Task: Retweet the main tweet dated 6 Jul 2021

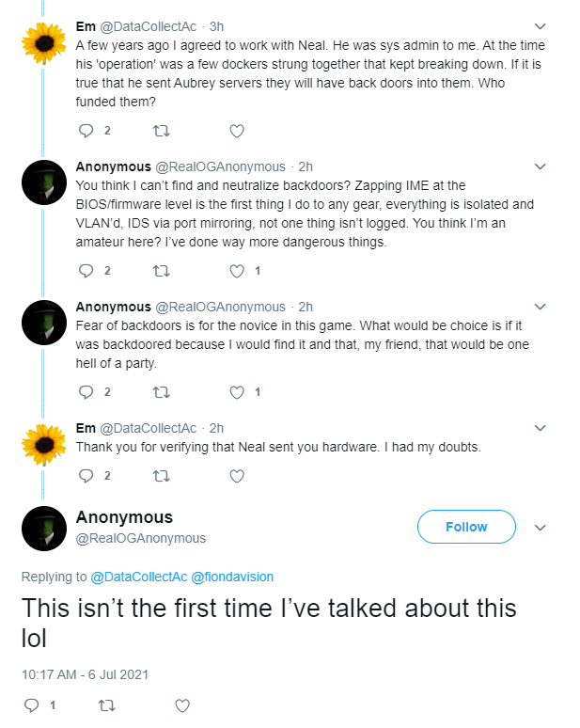Action: pos(108,704)
